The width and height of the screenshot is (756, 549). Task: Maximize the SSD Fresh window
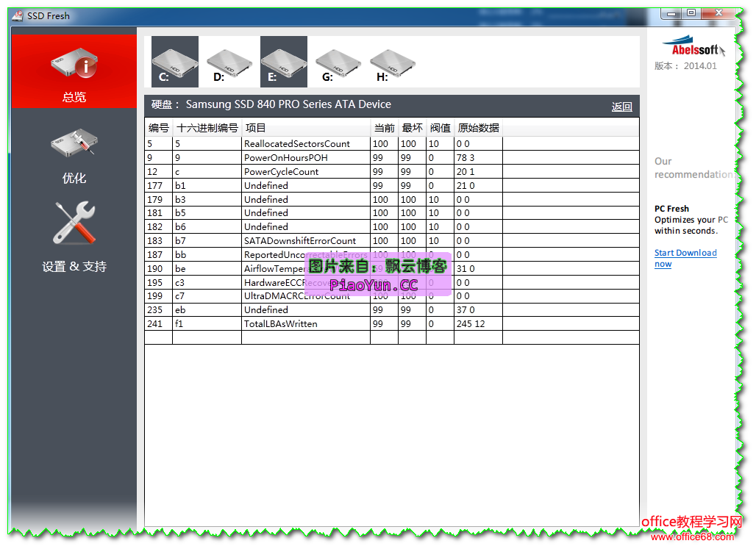coord(691,13)
